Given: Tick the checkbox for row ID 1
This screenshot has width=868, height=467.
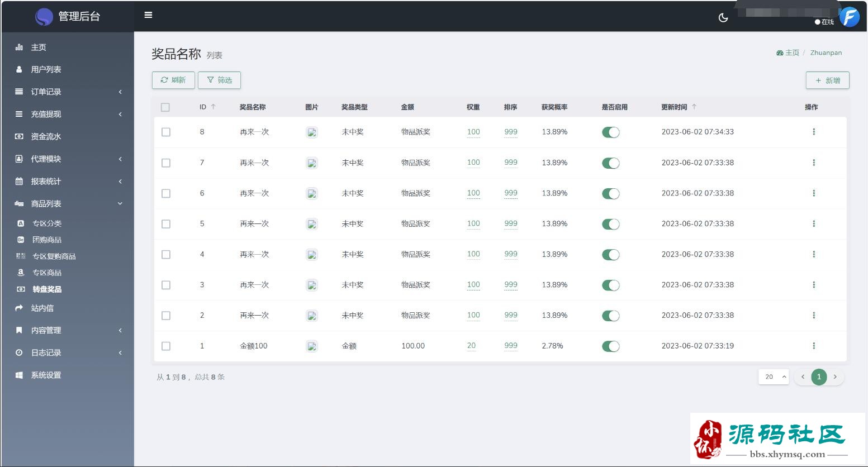Looking at the screenshot, I should click(166, 346).
